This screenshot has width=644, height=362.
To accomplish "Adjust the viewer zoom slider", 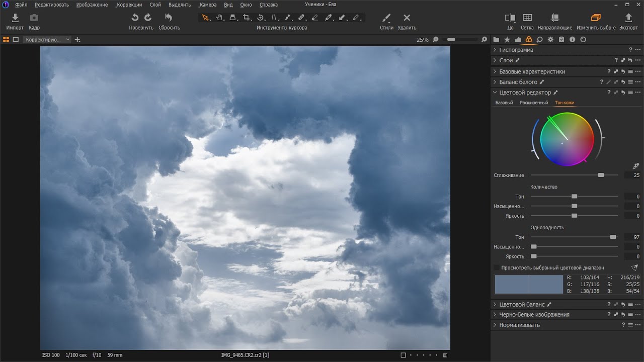I will pyautogui.click(x=460, y=39).
